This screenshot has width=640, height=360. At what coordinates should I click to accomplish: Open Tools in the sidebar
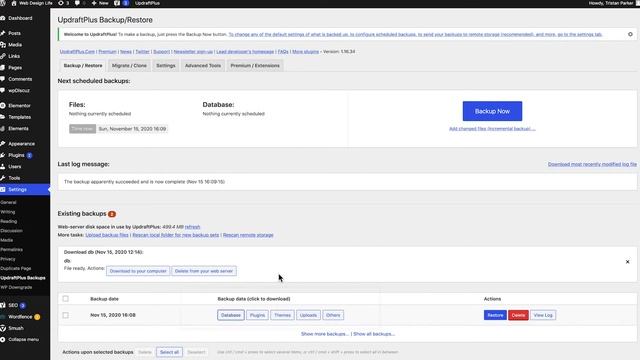click(x=14, y=178)
